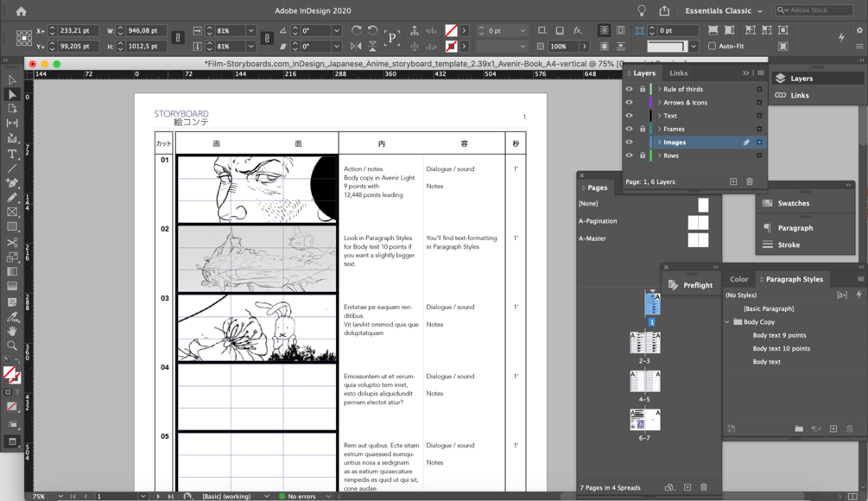868x501 pixels.
Task: Select the Eyedropper tool
Action: point(12,317)
